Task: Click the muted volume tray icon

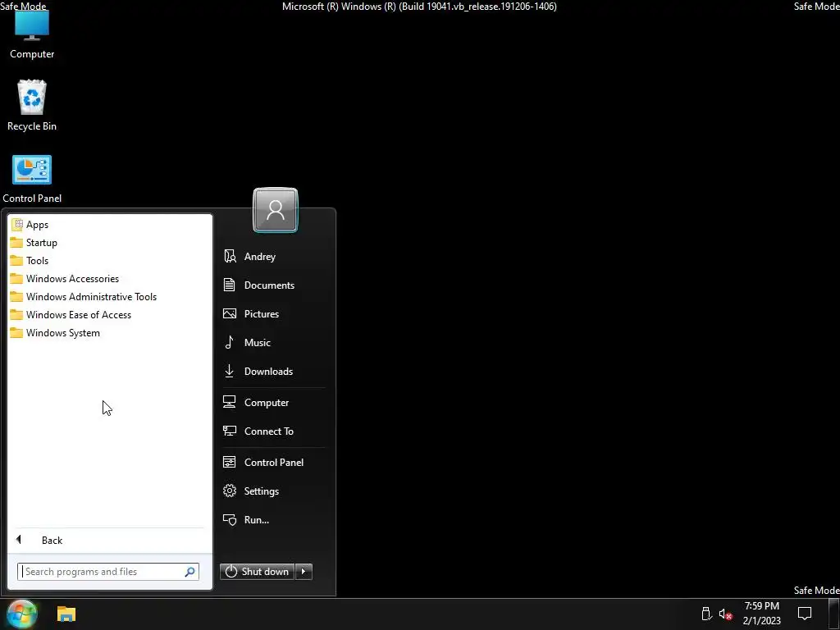Action: [x=725, y=614]
